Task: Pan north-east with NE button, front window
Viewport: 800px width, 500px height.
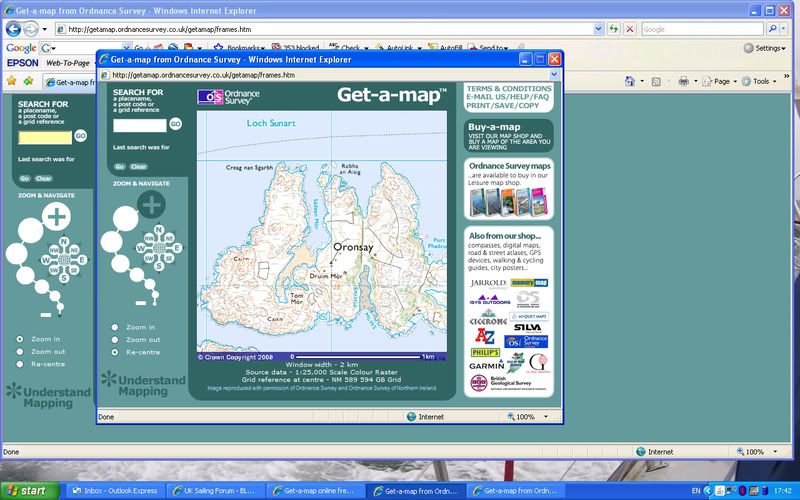Action: tap(169, 238)
